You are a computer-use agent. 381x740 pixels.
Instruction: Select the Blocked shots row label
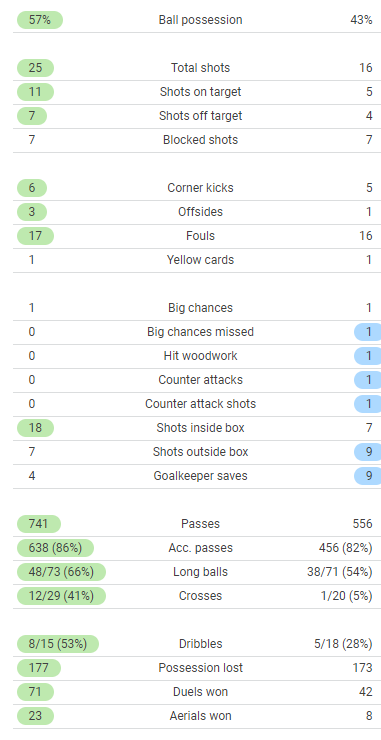click(200, 140)
